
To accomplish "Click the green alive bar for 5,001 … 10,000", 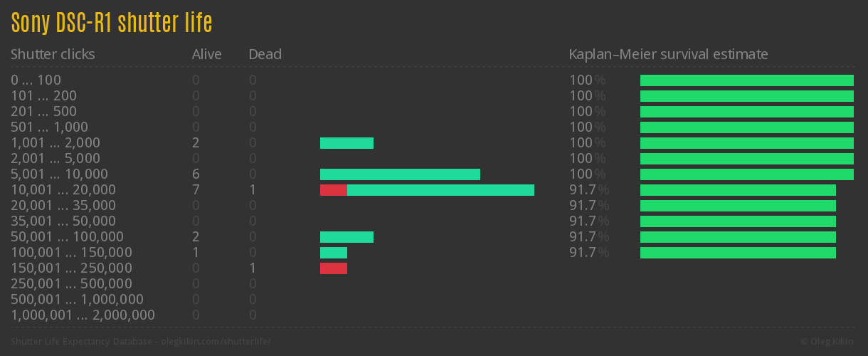I will [x=400, y=174].
